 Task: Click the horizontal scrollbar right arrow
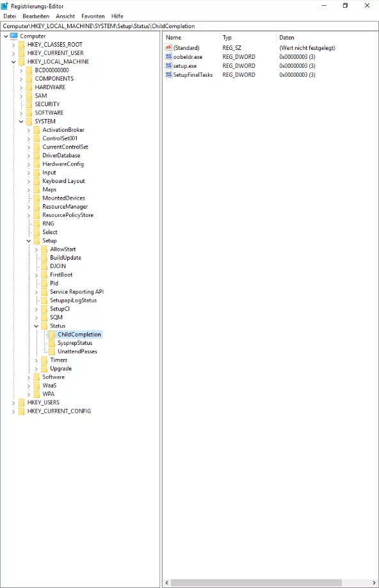[374, 583]
